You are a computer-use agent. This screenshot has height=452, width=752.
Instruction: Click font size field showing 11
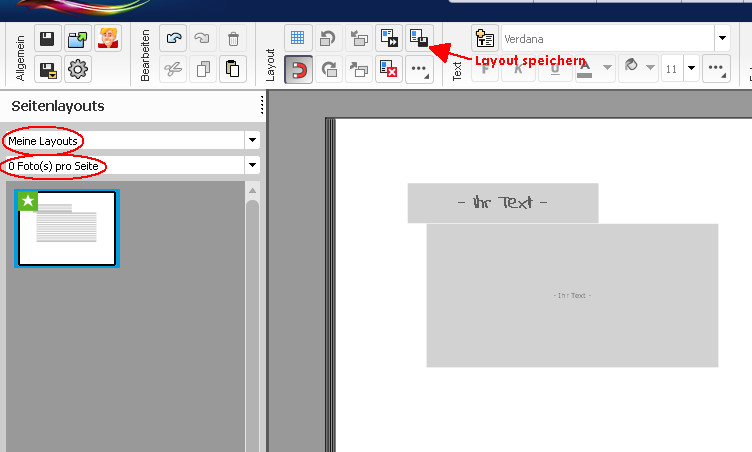coord(672,69)
